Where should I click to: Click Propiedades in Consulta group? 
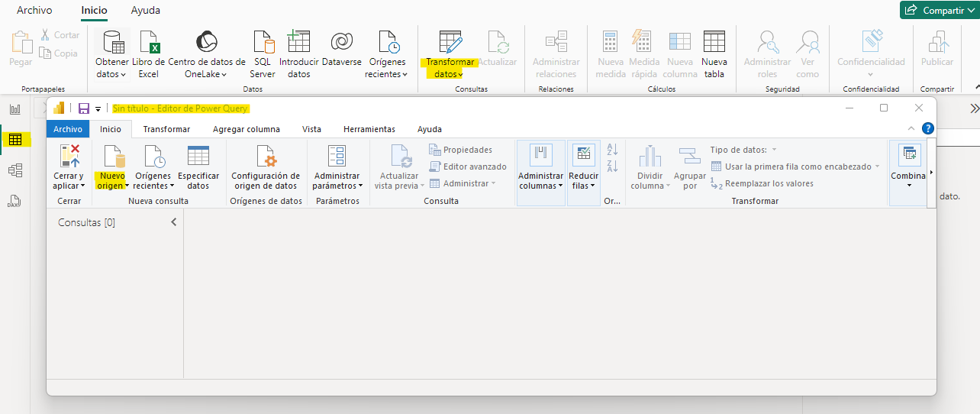(461, 150)
